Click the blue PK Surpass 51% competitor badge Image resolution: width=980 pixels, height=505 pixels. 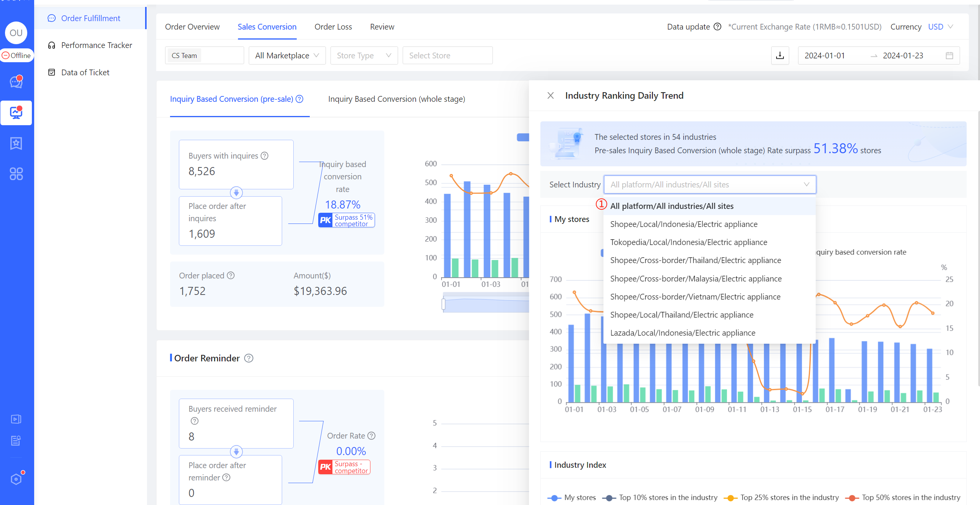[x=346, y=220]
